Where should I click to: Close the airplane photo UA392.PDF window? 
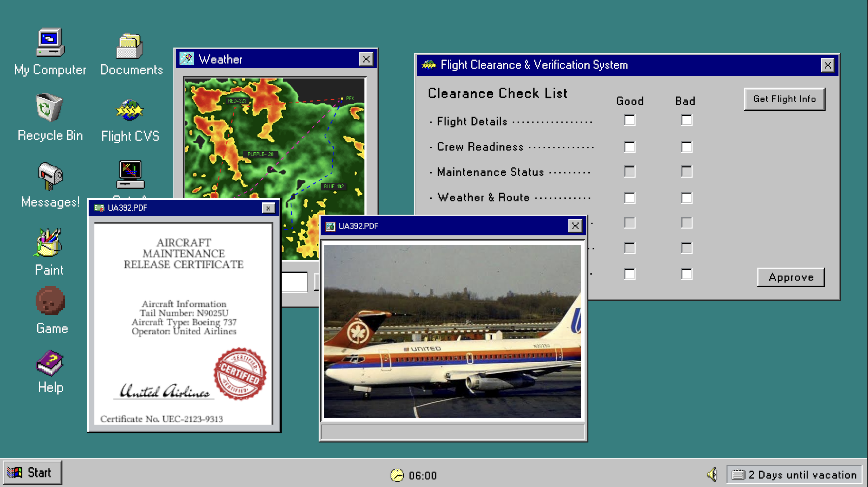coord(575,226)
